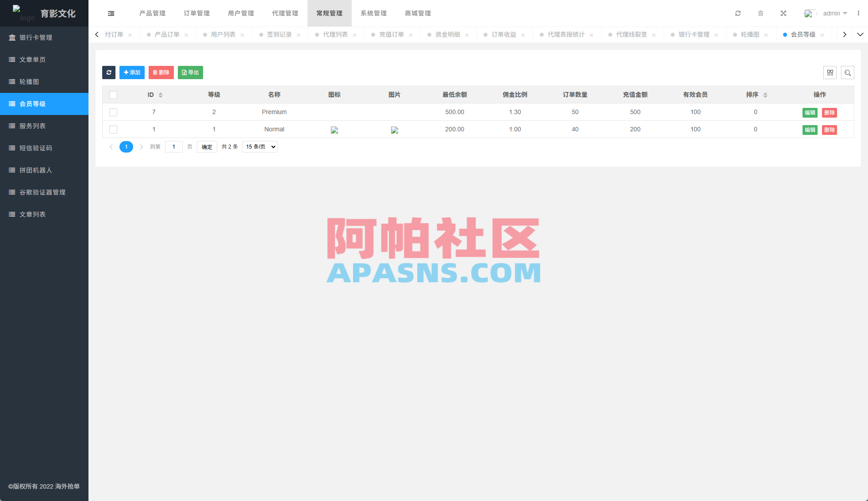Screen dimensions: 868x501
Task: Click the sidebar collapse icon next to the menus
Action: tap(111, 13)
